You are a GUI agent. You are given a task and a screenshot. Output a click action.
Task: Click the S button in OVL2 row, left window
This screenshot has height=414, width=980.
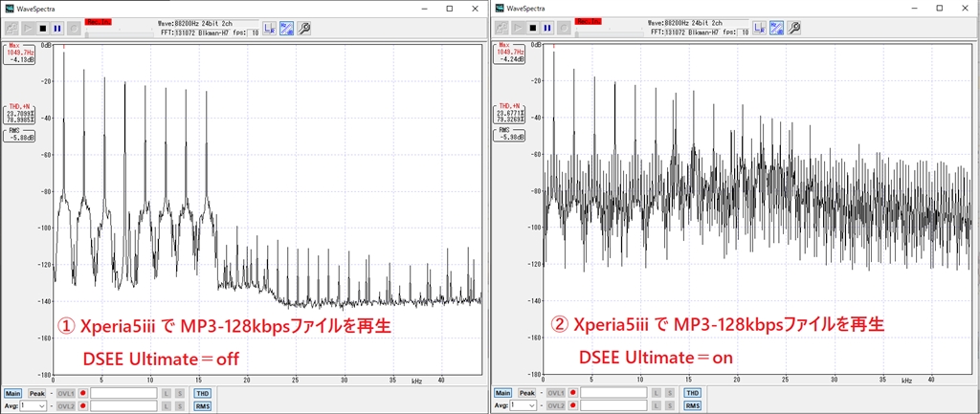click(x=179, y=406)
